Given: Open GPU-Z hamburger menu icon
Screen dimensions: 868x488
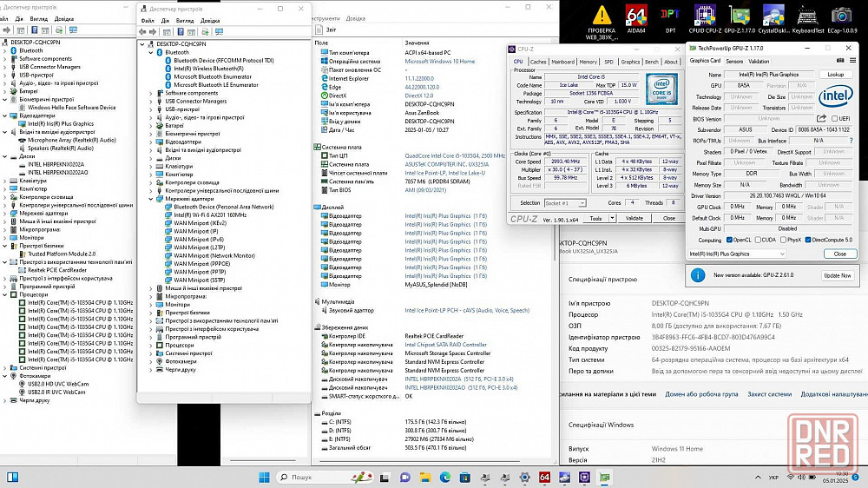Looking at the screenshot, I should 852,61.
